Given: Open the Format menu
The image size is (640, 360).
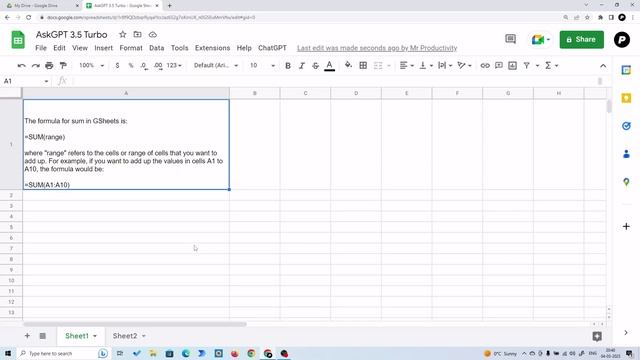Looking at the screenshot, I should pos(131,48).
